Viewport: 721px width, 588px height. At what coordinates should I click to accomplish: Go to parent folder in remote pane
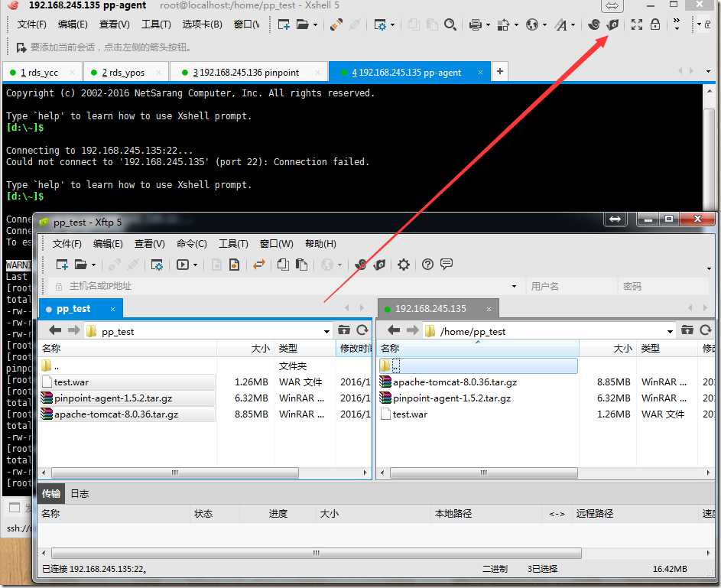[687, 330]
